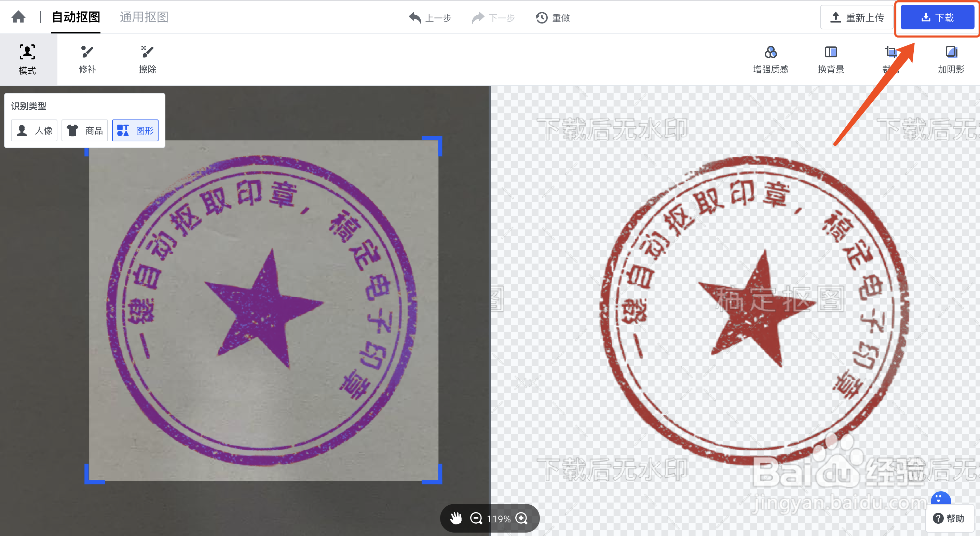The height and width of the screenshot is (536, 980).
Task: Click the purple stamp source image
Action: [x=263, y=310]
